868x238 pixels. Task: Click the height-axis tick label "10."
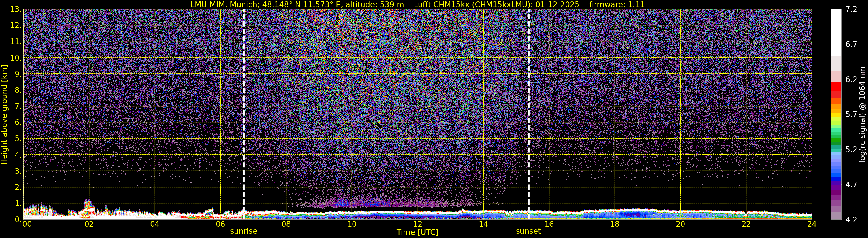pyautogui.click(x=16, y=58)
